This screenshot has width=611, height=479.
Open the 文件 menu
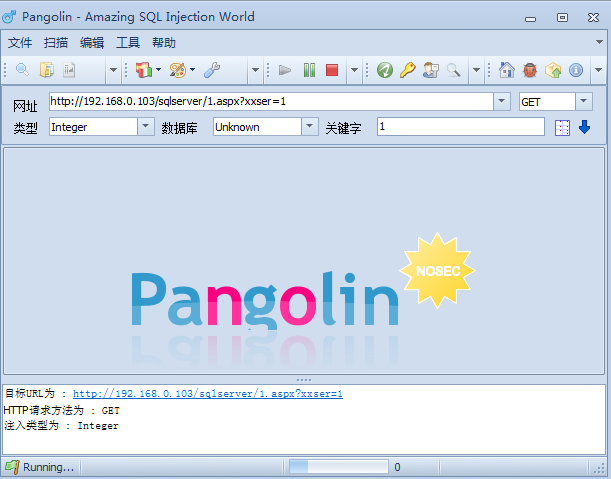[x=20, y=42]
